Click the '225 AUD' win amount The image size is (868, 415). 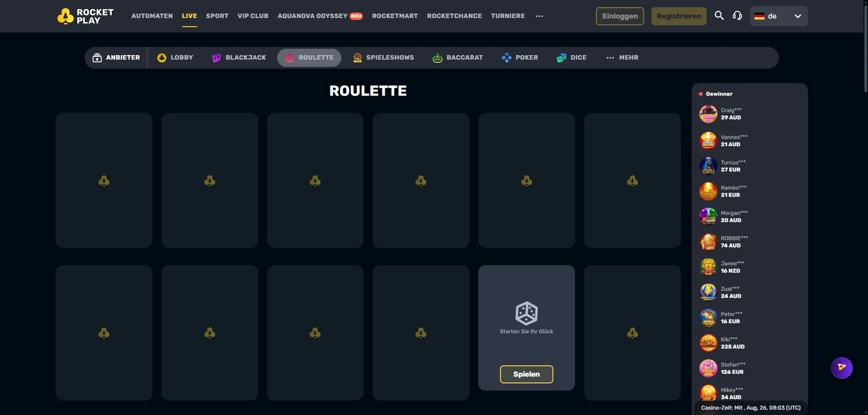[x=732, y=347]
